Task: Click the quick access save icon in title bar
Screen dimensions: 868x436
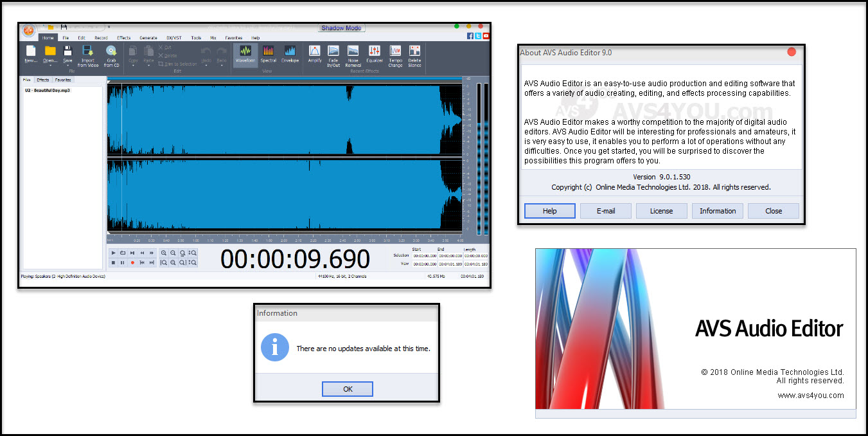Action: [x=64, y=27]
